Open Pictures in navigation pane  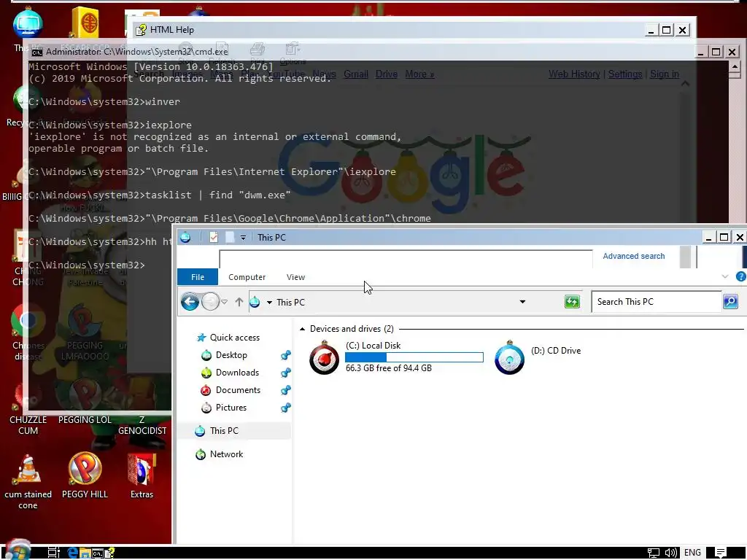[224, 408]
